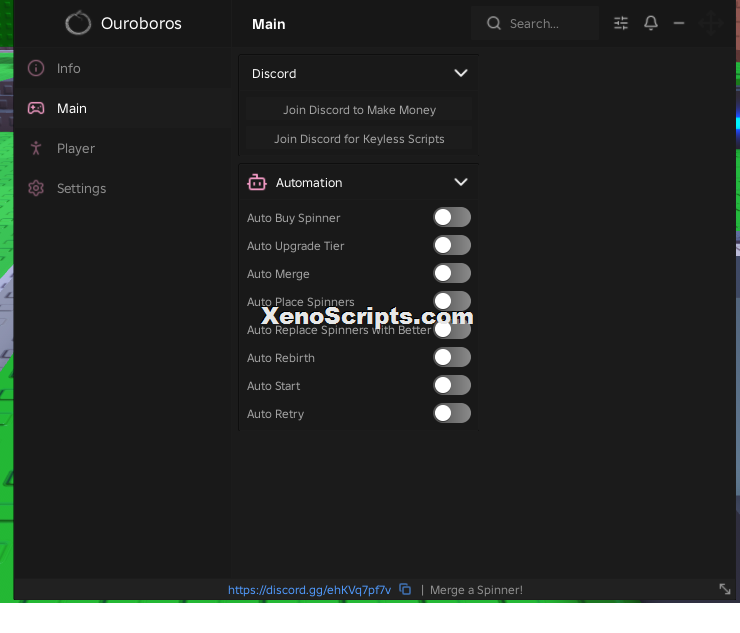
Task: Click the Discord section title
Action: [274, 74]
